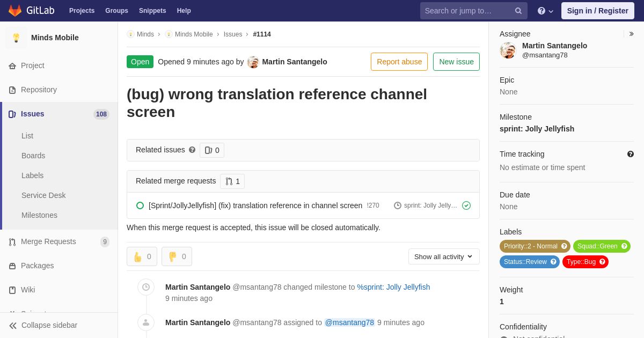
Task: Click the Collapse sidebar chevrons icon
Action: pos(13,326)
